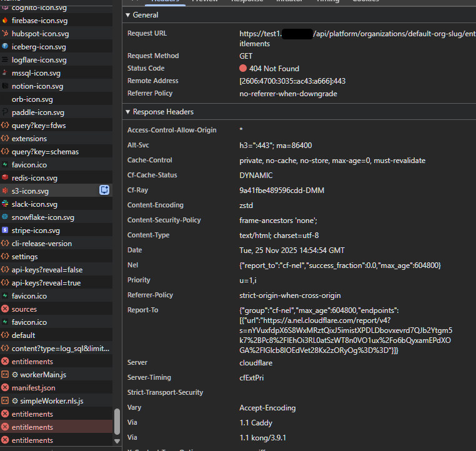Click the scroll down arrow of request list
This screenshot has width=476, height=451.
point(117,441)
